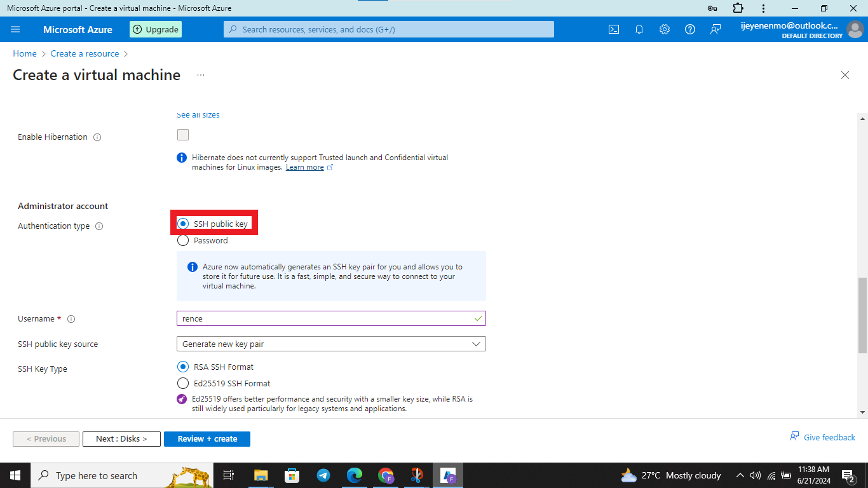Go to Create a resource breadcrumb
Viewport: 868px width, 488px height.
click(85, 54)
